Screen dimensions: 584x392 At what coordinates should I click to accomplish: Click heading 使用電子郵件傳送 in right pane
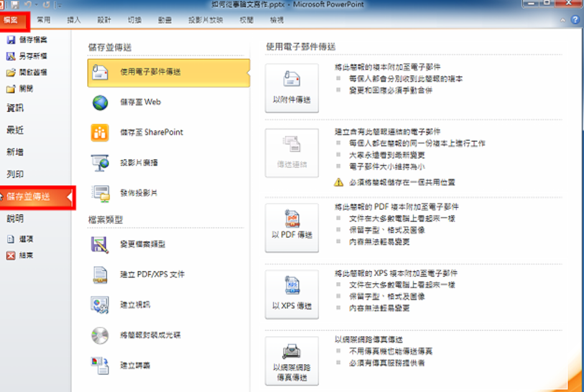(300, 47)
